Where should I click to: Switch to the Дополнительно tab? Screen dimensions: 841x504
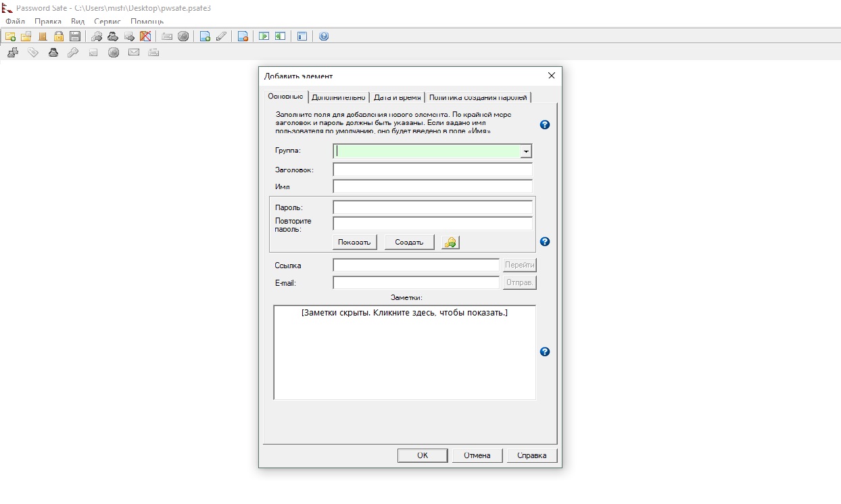click(x=339, y=97)
